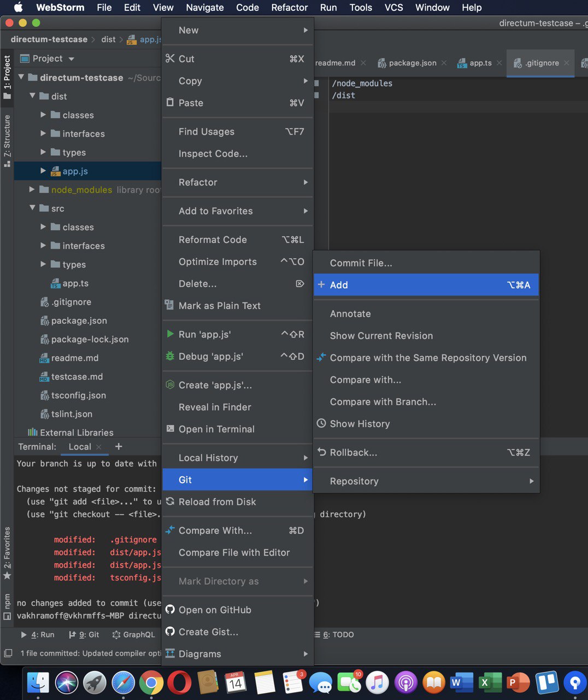Image resolution: width=588 pixels, height=700 pixels.
Task: Open the 4: Run tool window button
Action: (38, 634)
